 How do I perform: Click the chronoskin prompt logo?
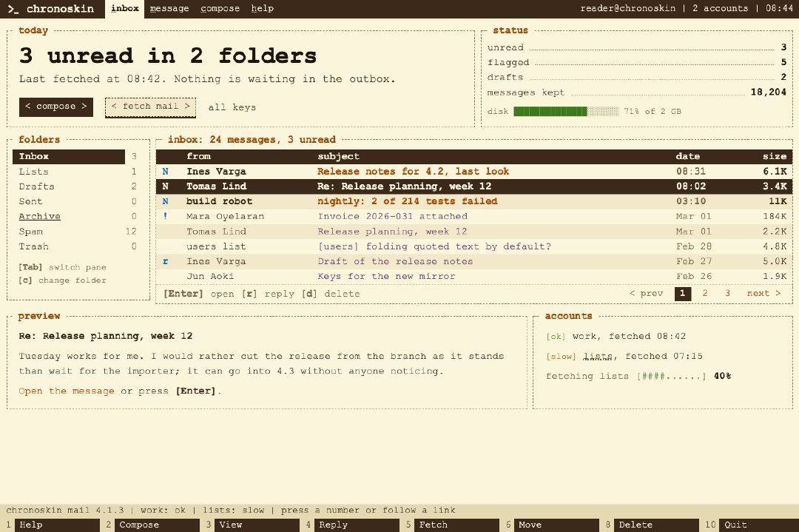[50, 9]
